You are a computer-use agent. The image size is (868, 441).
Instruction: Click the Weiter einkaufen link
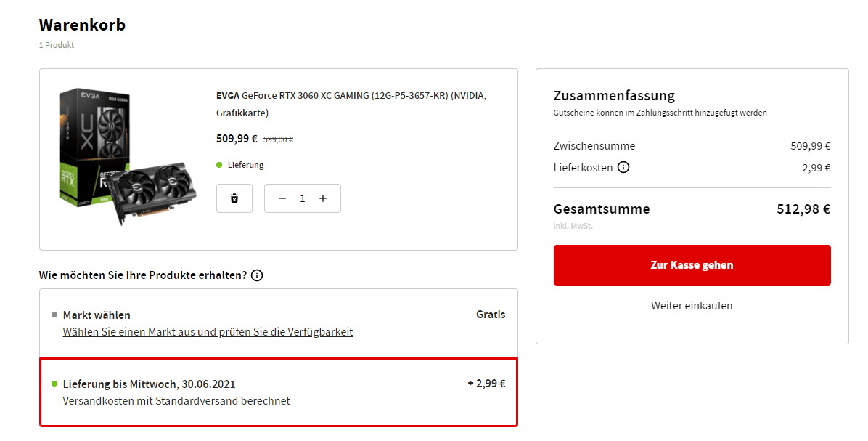[692, 306]
